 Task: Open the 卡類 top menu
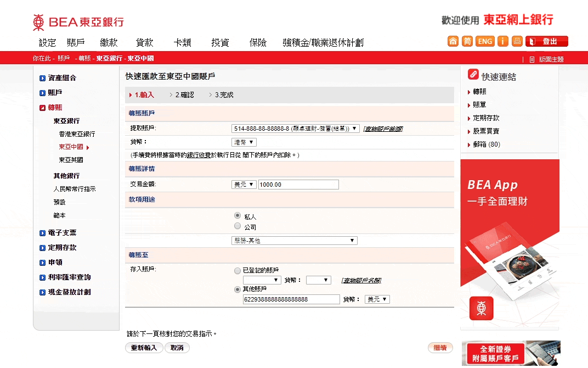coord(183,43)
